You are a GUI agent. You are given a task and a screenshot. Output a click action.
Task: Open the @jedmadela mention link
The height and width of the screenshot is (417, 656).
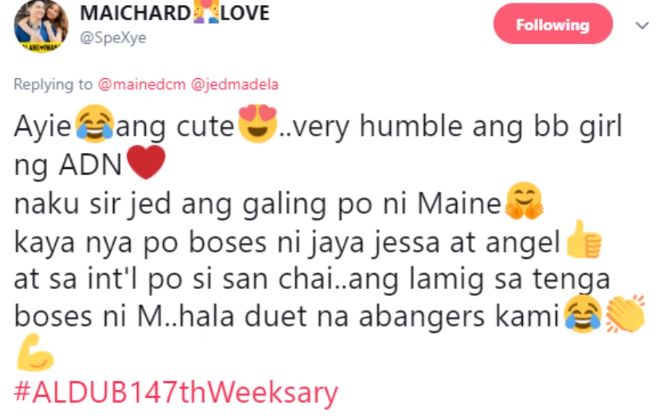(x=234, y=84)
